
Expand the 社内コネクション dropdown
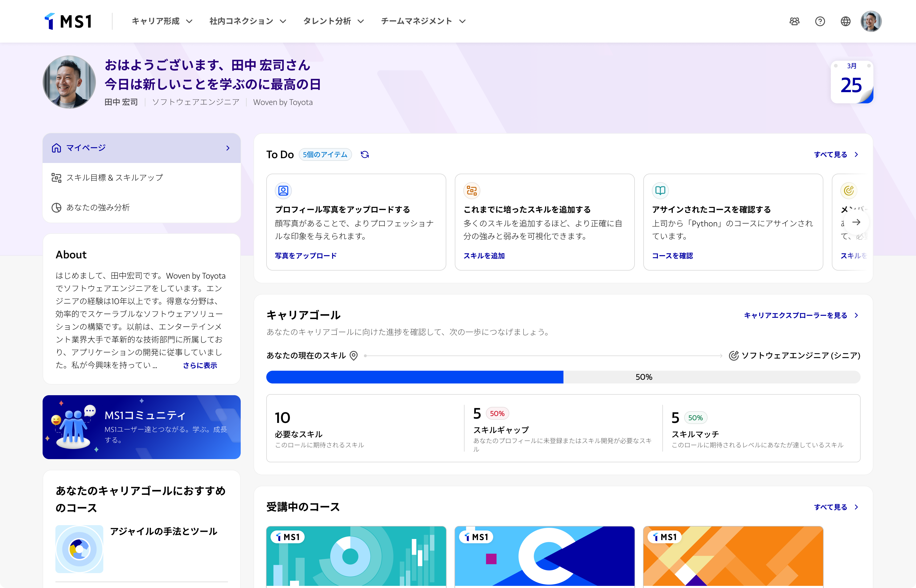click(x=248, y=21)
